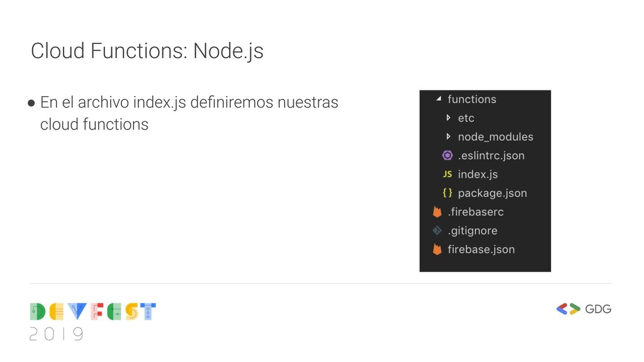Click the curly braces JSON icon
The width and height of the screenshot is (644, 362).
pyautogui.click(x=447, y=193)
